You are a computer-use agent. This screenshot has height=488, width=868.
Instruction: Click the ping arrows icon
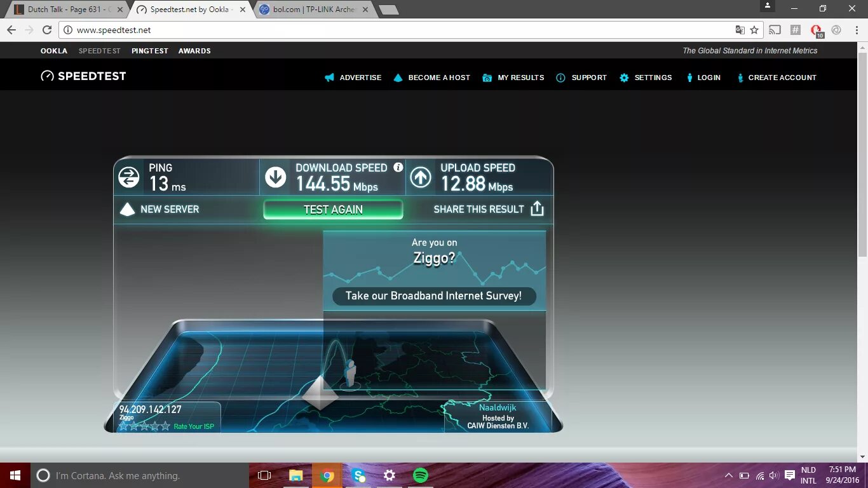tap(129, 177)
